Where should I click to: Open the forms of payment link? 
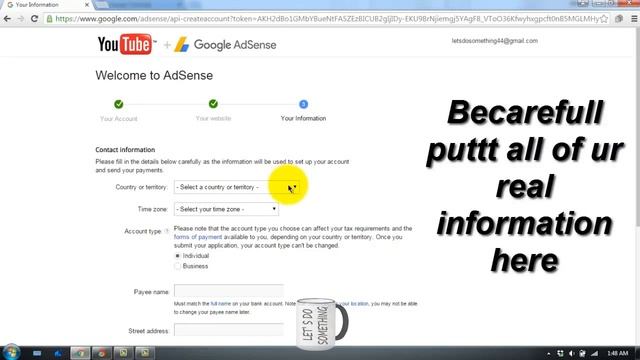click(198, 237)
